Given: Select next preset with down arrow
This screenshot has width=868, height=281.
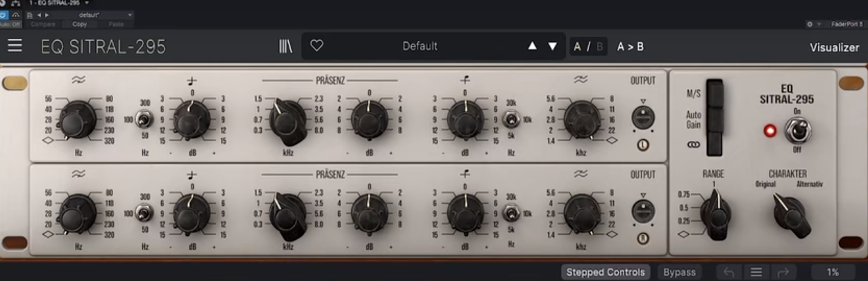Looking at the screenshot, I should click(553, 46).
